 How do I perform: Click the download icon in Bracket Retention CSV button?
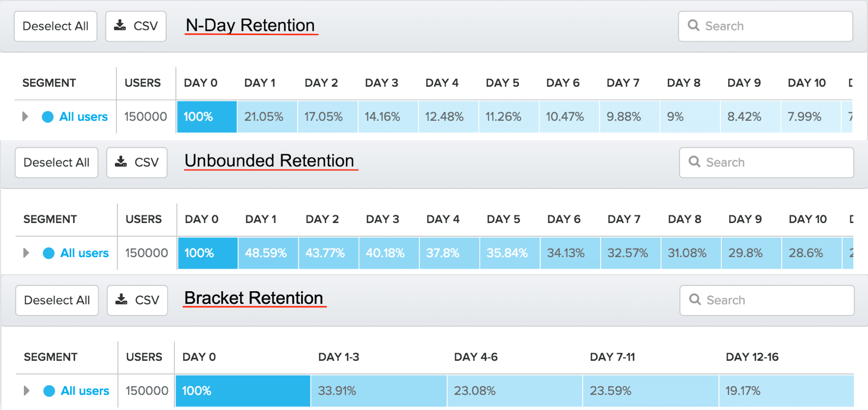[122, 299]
